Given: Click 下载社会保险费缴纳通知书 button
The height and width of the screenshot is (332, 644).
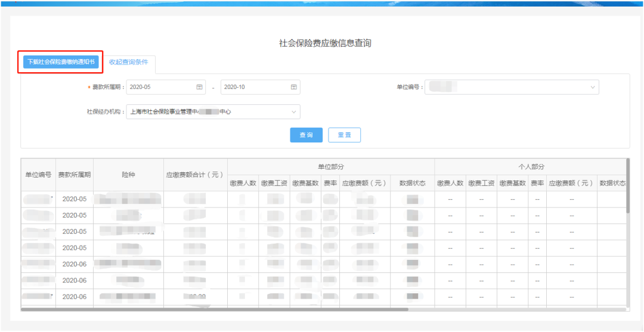Looking at the screenshot, I should click(61, 62).
